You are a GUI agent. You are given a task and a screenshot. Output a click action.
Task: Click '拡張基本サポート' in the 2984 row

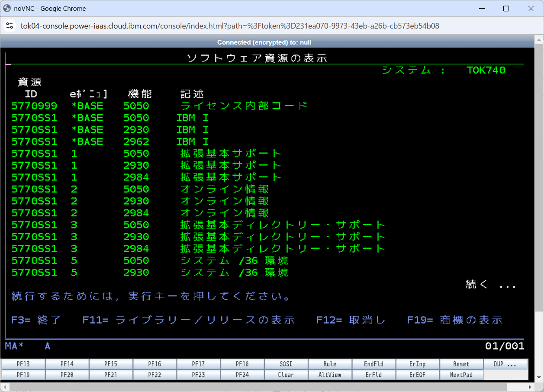231,177
